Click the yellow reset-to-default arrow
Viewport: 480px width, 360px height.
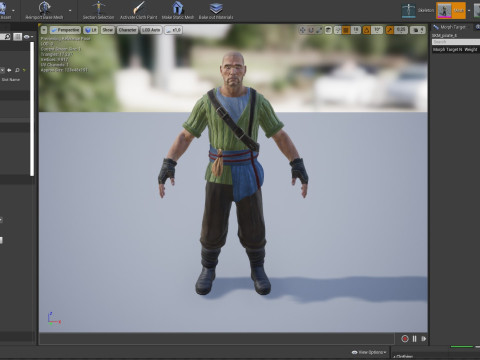coord(24,70)
